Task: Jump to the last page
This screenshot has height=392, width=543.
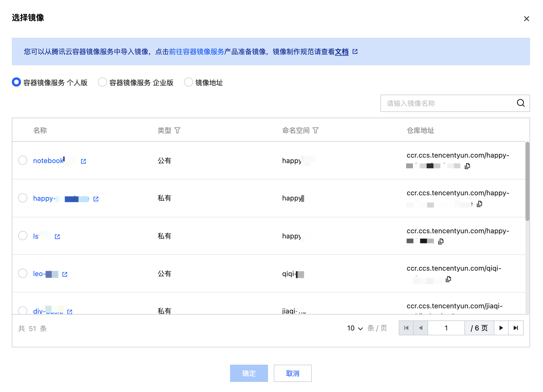Action: pos(516,328)
